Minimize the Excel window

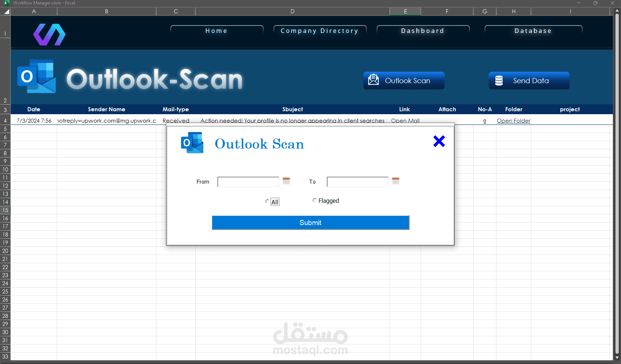578,3
